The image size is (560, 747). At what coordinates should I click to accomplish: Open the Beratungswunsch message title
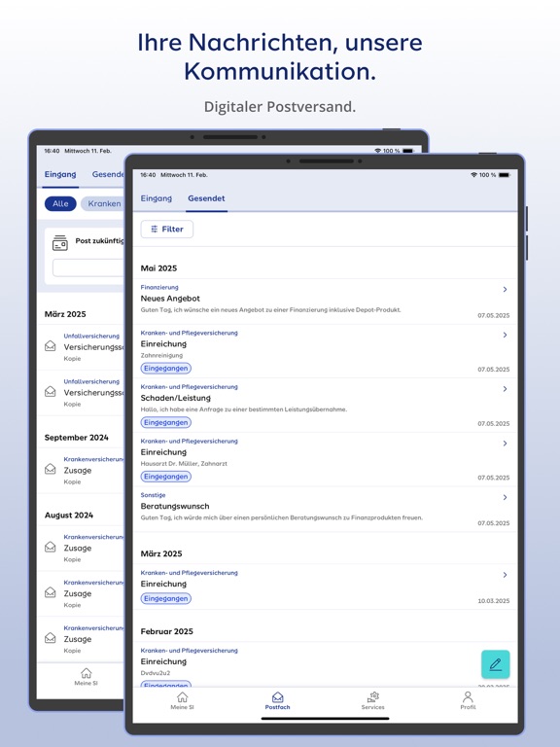(175, 506)
